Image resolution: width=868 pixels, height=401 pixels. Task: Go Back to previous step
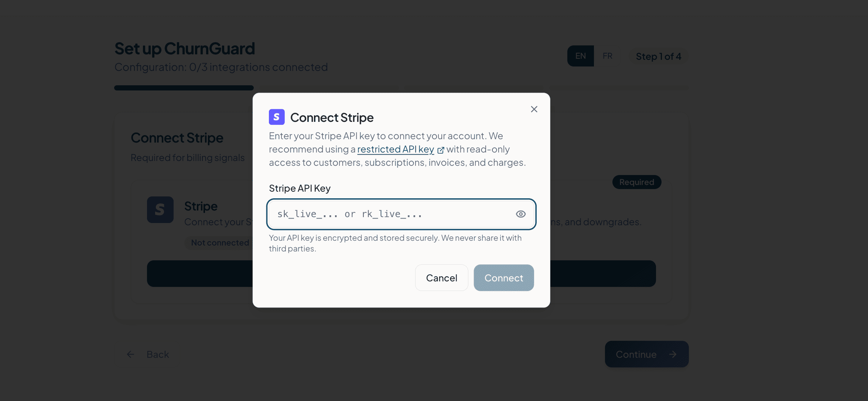[158, 354]
